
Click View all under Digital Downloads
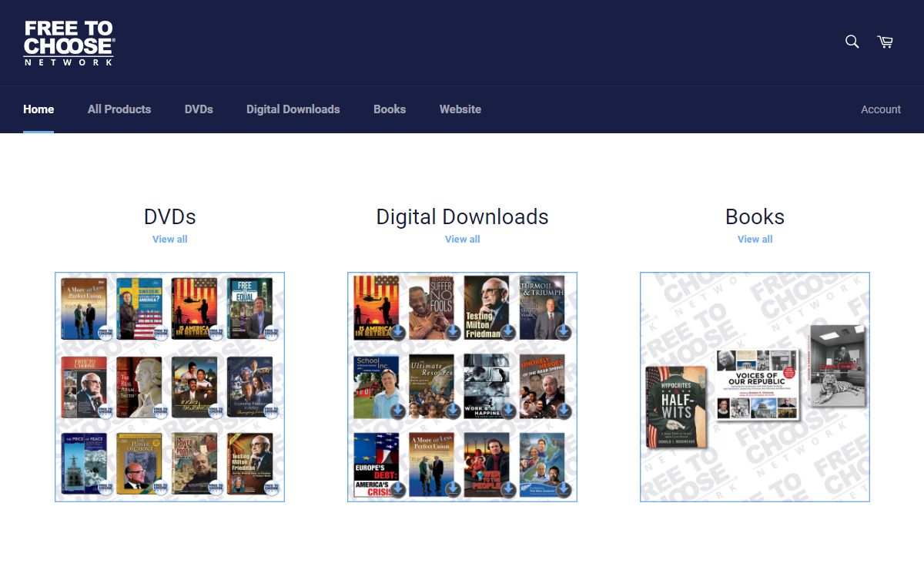(x=462, y=239)
